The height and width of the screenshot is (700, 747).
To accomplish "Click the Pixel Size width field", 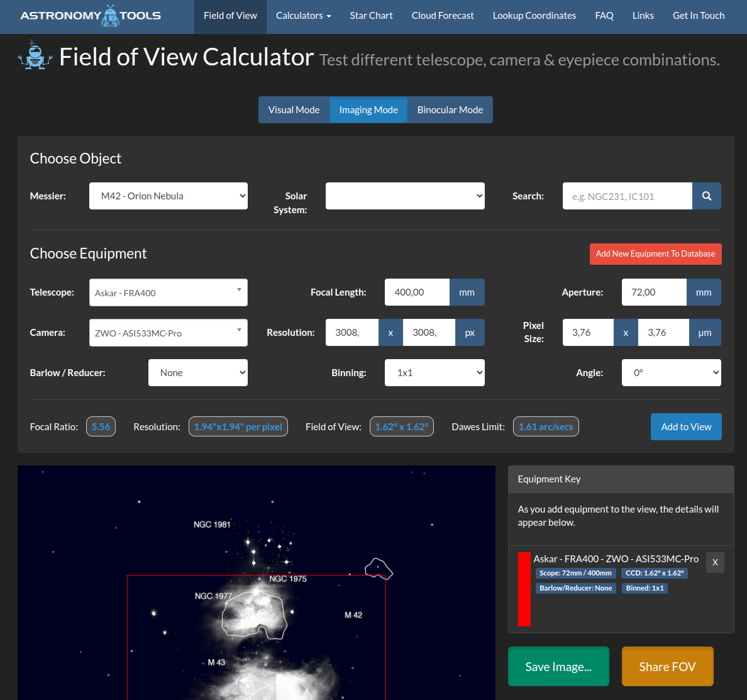I will [588, 332].
